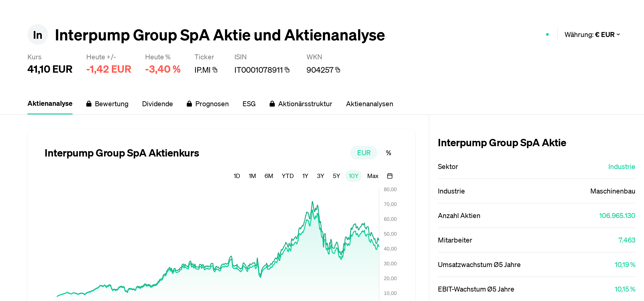Screen dimensions: 644x301
Task: Open the Dividende tab
Action: click(x=158, y=104)
